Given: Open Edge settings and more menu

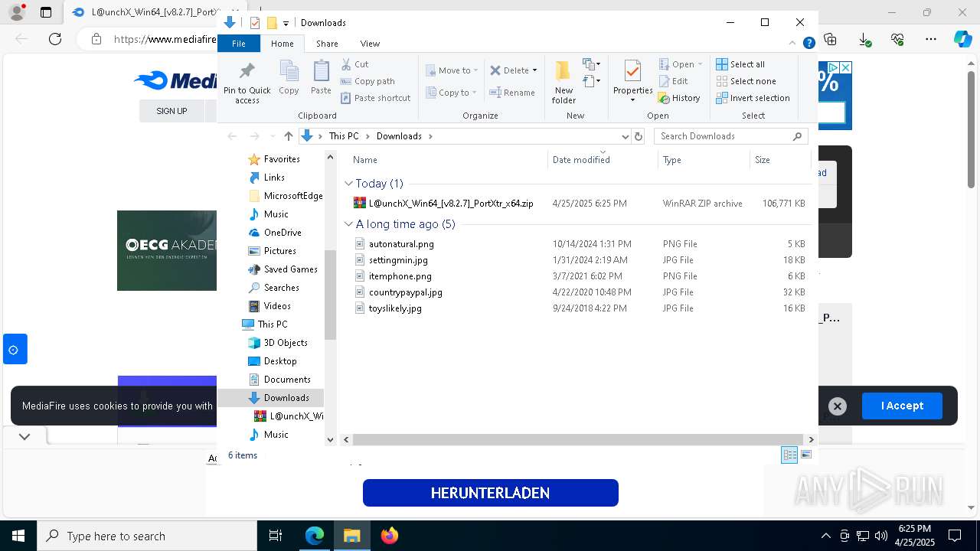Looking at the screenshot, I should [931, 39].
